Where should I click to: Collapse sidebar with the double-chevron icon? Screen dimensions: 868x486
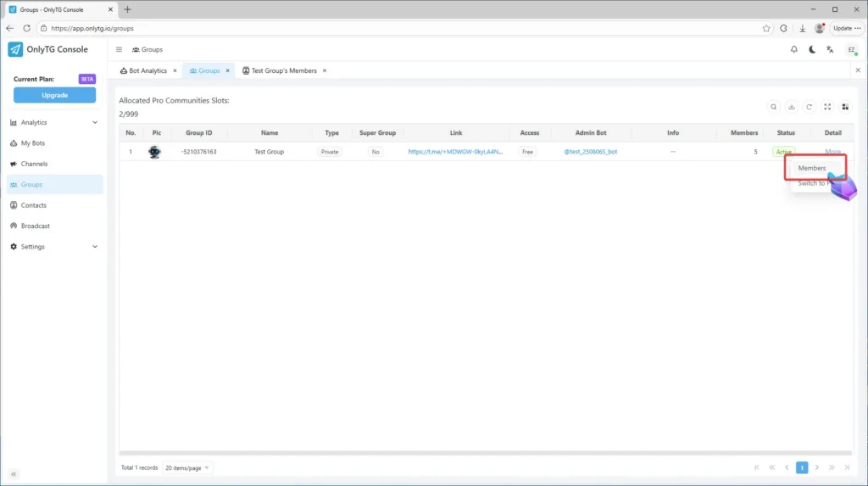click(14, 474)
